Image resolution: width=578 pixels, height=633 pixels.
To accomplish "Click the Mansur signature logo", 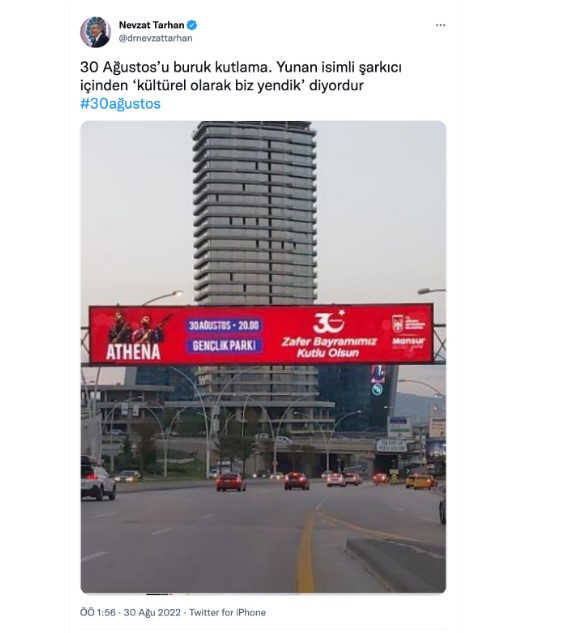I will click(x=408, y=343).
